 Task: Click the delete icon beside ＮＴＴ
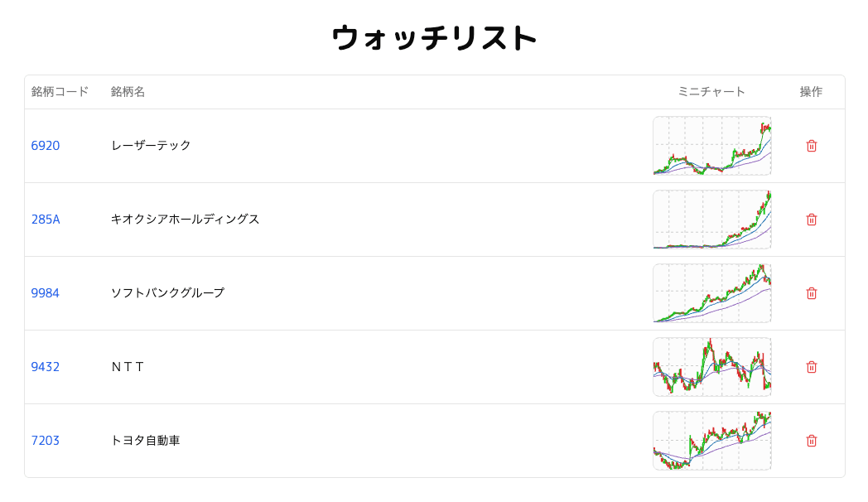[x=811, y=366]
